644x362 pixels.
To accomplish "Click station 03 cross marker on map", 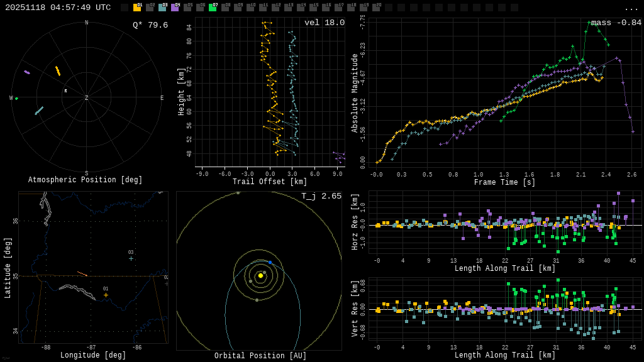I will pyautogui.click(x=131, y=258).
